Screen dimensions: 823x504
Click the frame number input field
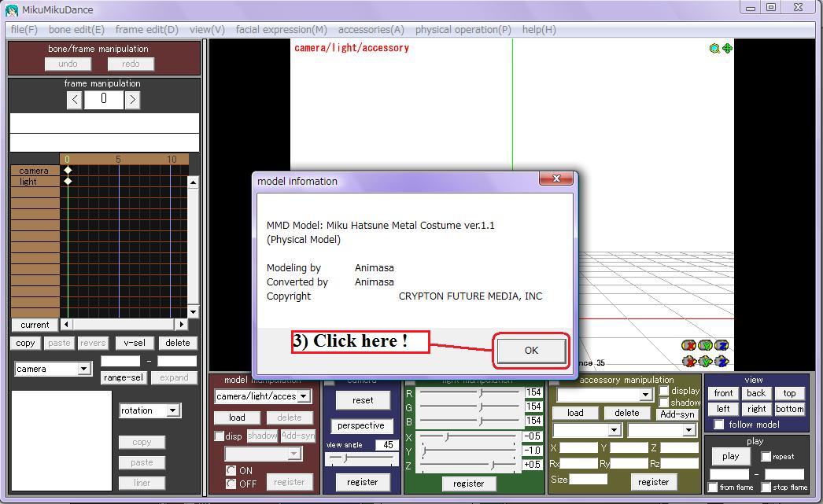[x=103, y=99]
